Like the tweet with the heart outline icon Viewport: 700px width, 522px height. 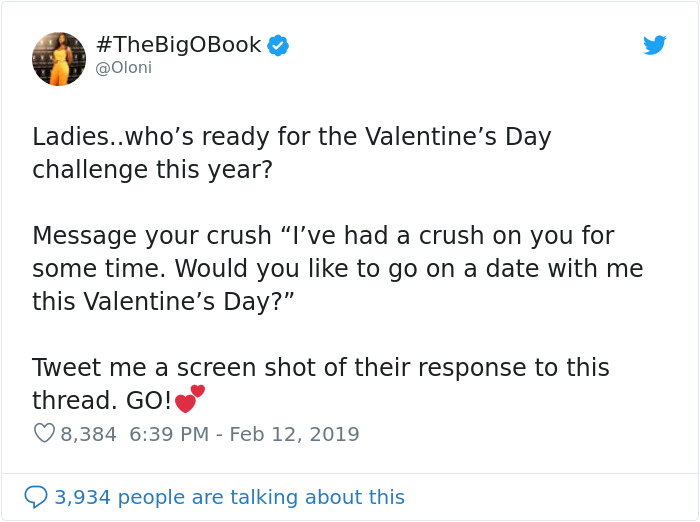coord(44,434)
